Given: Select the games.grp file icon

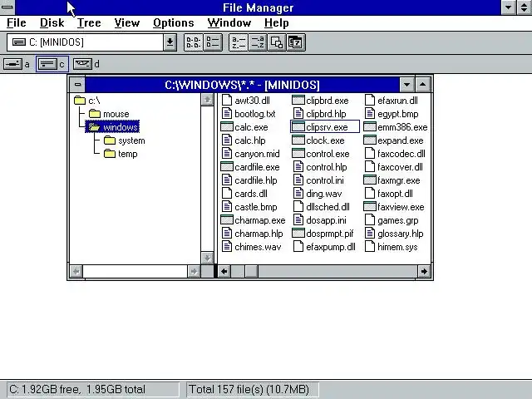Looking at the screenshot, I should [x=370, y=219].
